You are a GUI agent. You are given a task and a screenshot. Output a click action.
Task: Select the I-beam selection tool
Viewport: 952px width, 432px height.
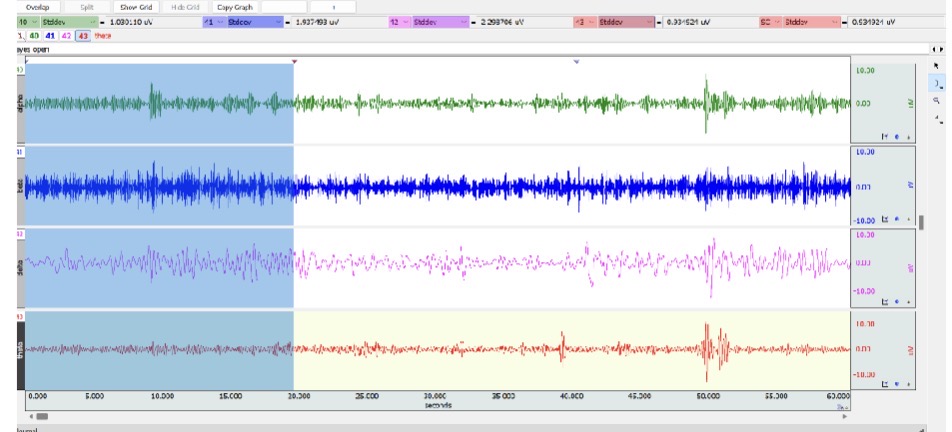tap(937, 84)
